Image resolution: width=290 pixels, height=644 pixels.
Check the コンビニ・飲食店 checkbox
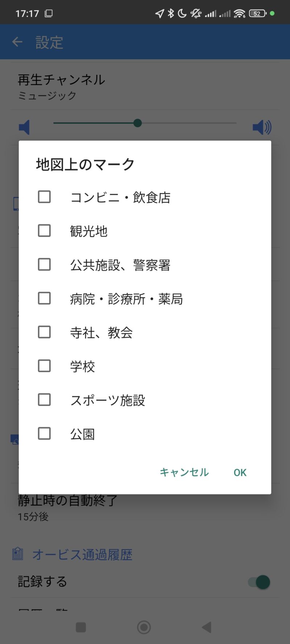[44, 197]
